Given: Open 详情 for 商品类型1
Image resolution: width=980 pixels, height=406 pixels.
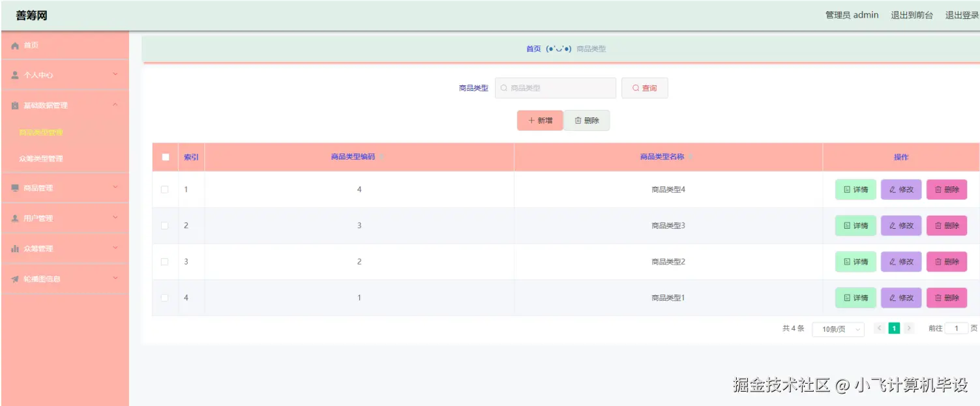Looking at the screenshot, I should pos(855,298).
